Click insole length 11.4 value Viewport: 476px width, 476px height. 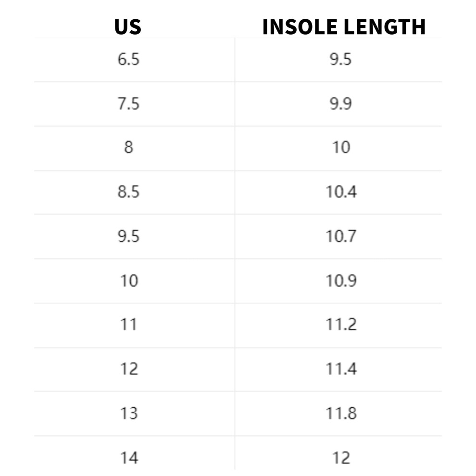pyautogui.click(x=341, y=369)
